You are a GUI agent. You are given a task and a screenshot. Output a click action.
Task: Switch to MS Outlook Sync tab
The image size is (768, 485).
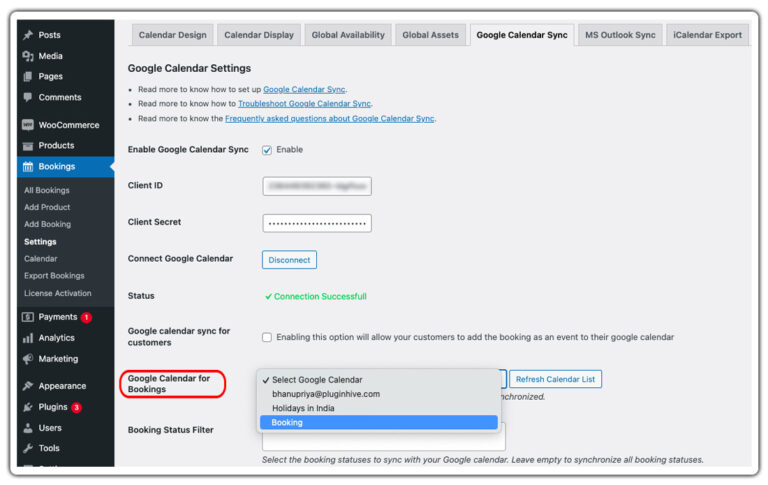click(620, 35)
